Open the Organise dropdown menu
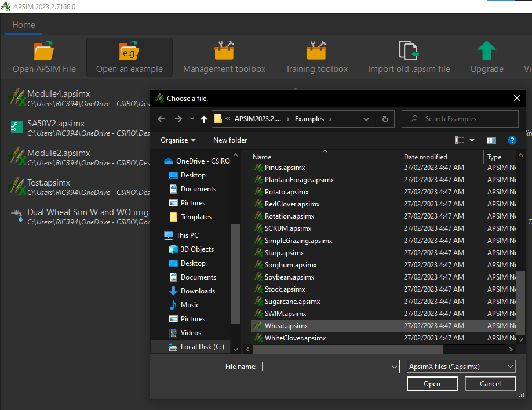This screenshot has height=410, width=532. [x=178, y=140]
